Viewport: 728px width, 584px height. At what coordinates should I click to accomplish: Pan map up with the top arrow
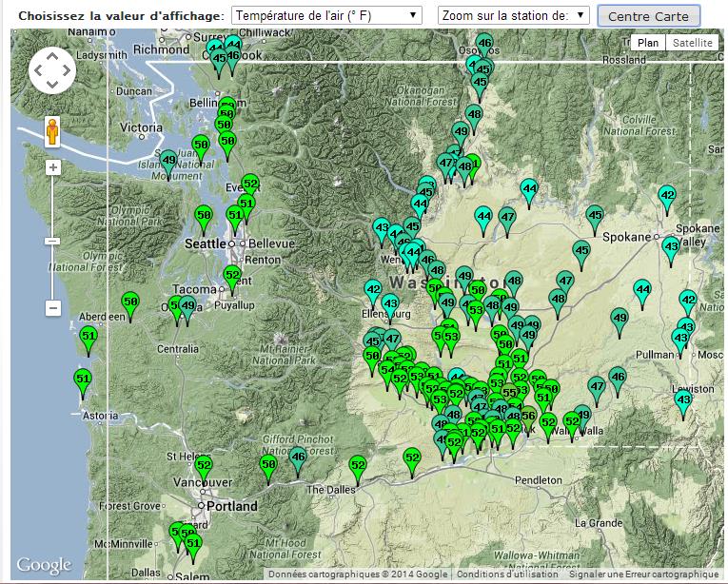52,56
